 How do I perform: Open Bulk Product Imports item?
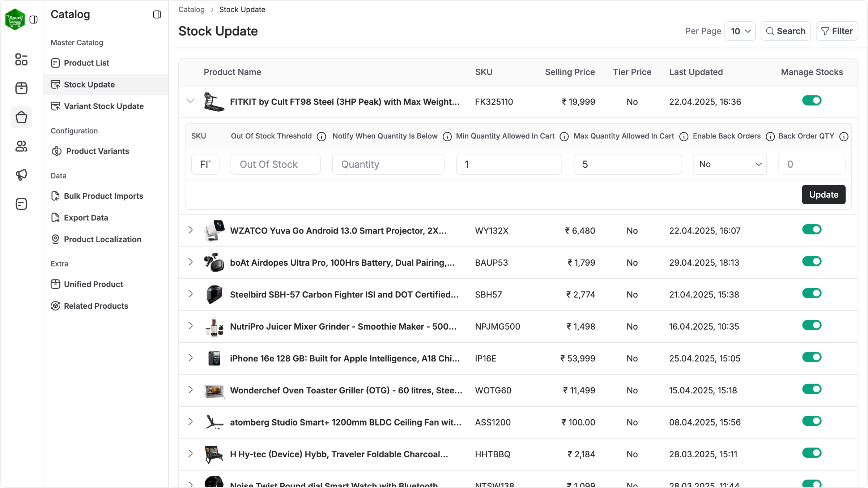(106, 196)
